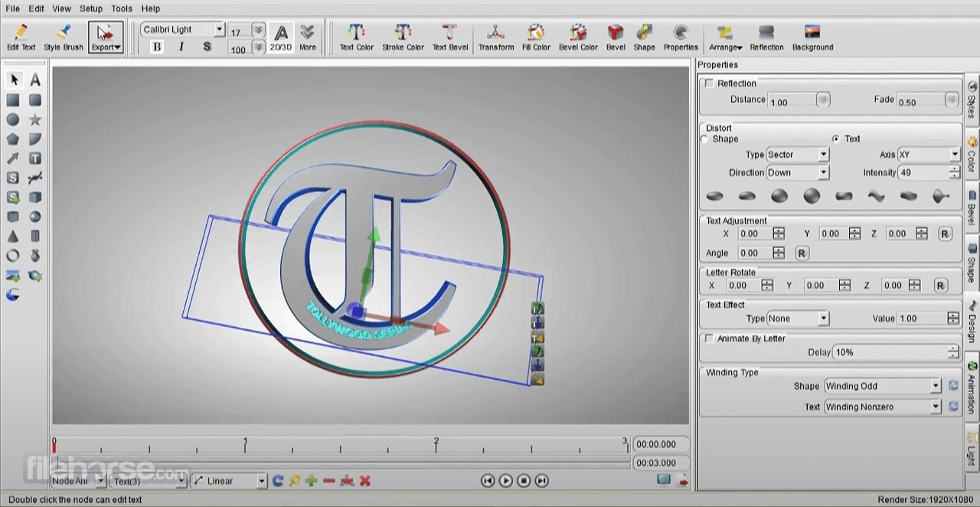The height and width of the screenshot is (507, 980).
Task: Click the Shape toolbar icon
Action: pos(644,38)
